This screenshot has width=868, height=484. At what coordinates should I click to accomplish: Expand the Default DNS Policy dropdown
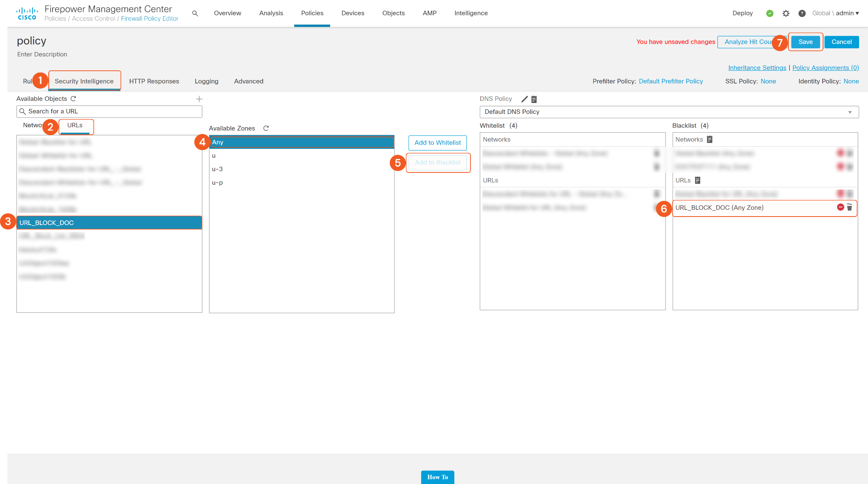tap(850, 112)
